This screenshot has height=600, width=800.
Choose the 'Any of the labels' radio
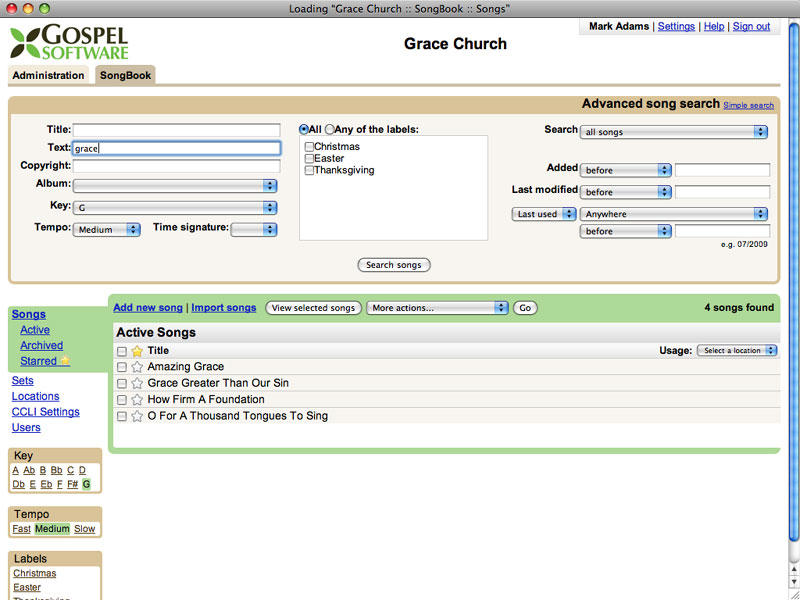(x=330, y=129)
